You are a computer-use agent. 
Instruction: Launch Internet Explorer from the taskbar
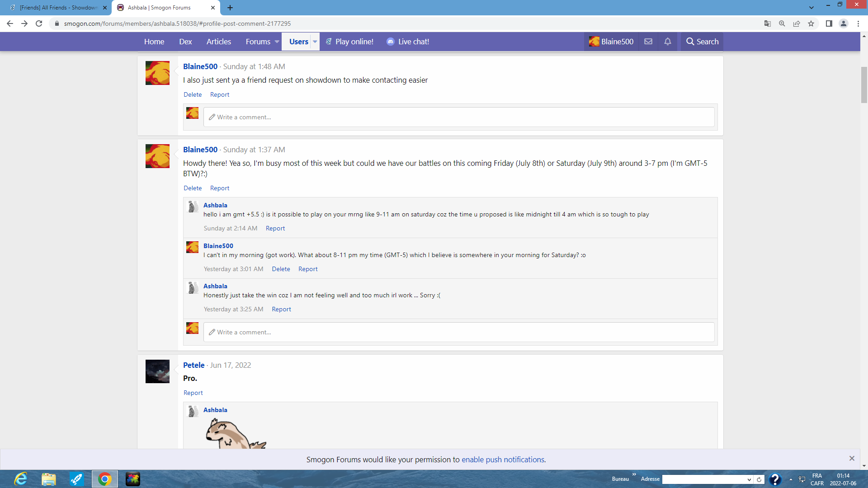coord(21,479)
